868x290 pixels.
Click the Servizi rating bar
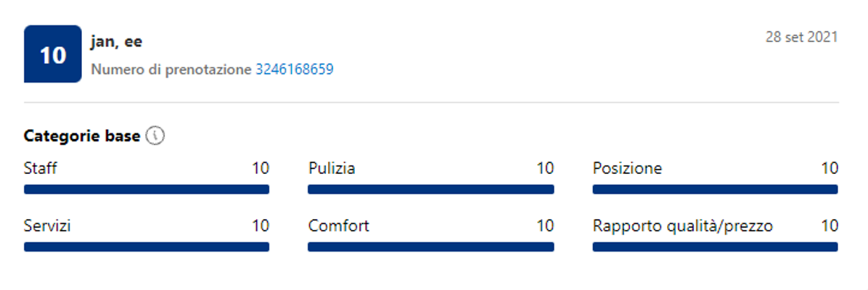click(x=147, y=246)
